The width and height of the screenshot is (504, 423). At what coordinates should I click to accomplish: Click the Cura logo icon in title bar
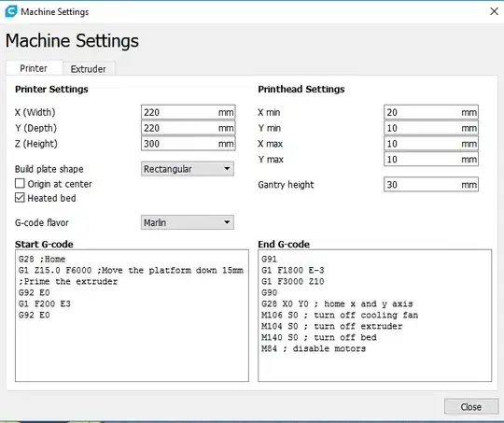(x=11, y=11)
